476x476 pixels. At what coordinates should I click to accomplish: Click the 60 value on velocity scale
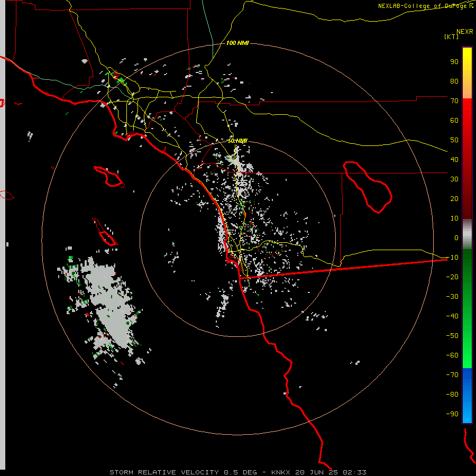[454, 120]
